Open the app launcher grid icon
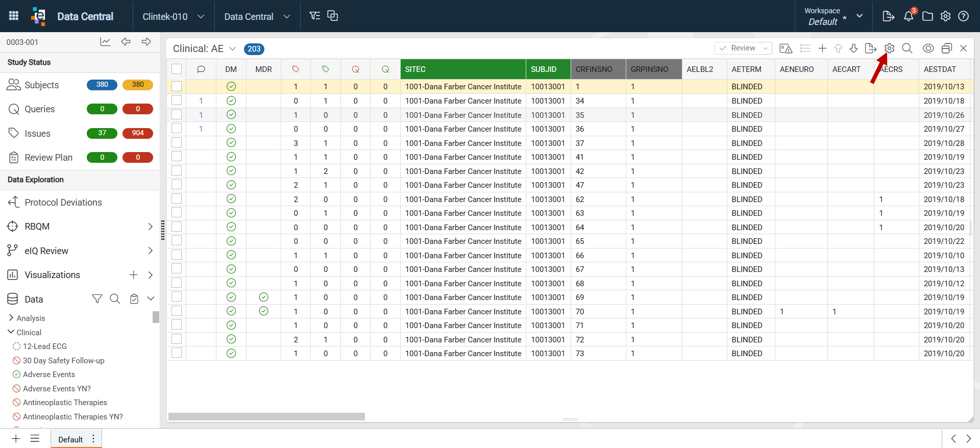The image size is (980, 448). (x=14, y=16)
